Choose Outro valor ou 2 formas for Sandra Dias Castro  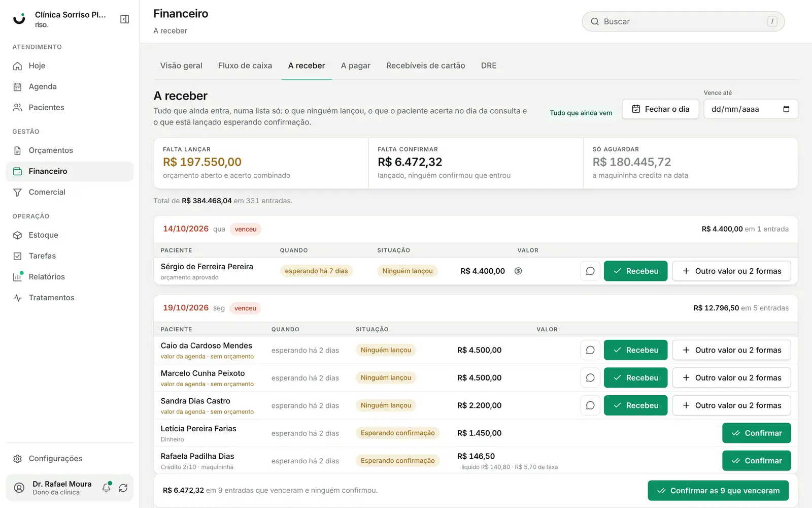[731, 405]
